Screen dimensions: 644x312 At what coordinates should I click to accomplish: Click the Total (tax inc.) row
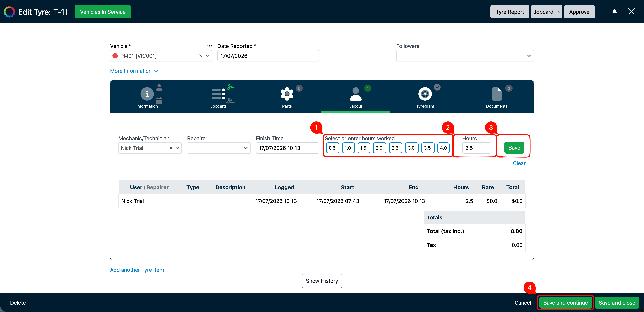click(474, 231)
